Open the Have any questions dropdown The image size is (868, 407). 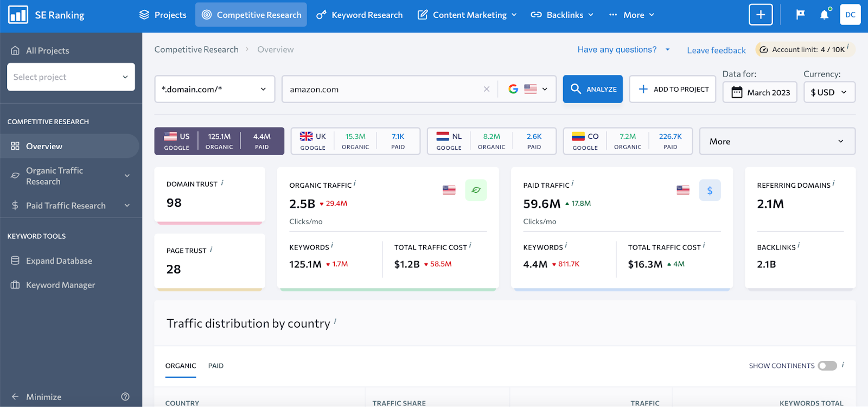coord(623,49)
